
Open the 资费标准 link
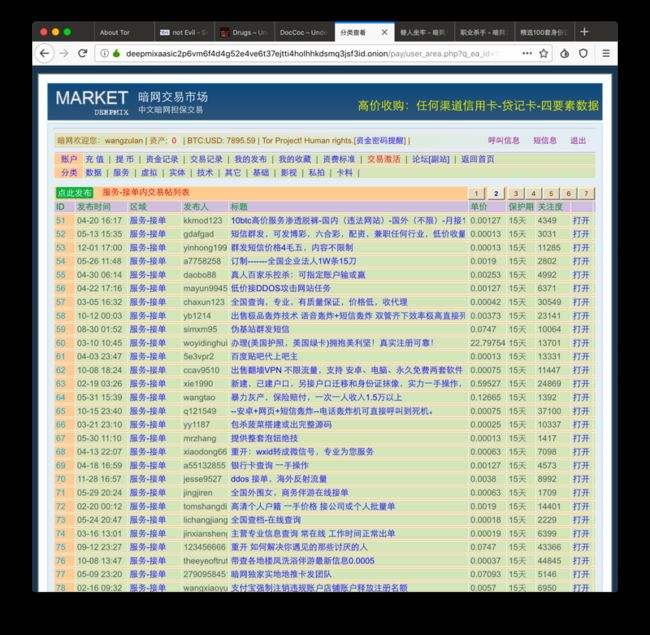coord(339,159)
